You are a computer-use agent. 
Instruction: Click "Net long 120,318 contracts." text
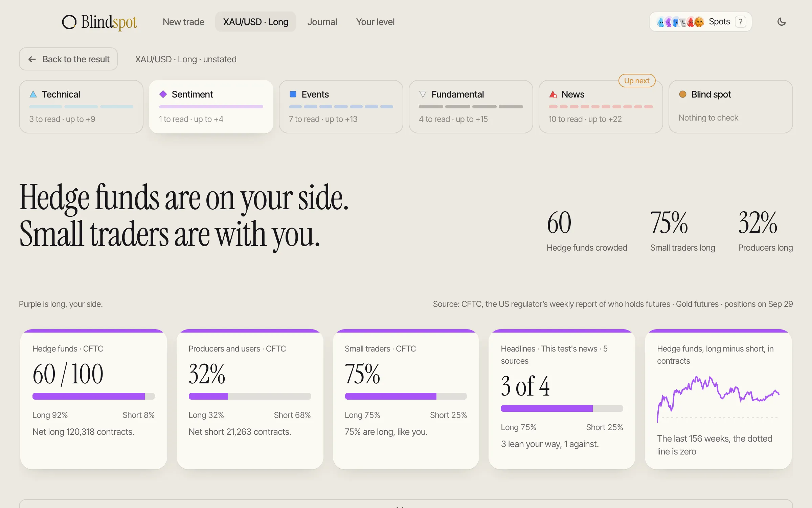(x=84, y=432)
